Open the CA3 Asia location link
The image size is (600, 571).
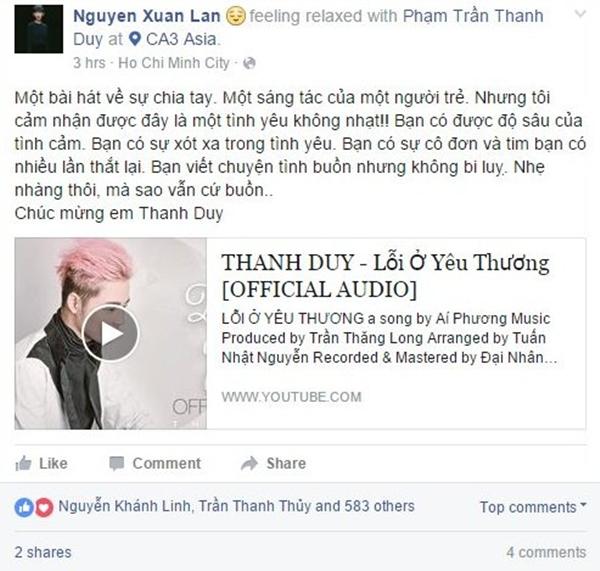tap(181, 39)
